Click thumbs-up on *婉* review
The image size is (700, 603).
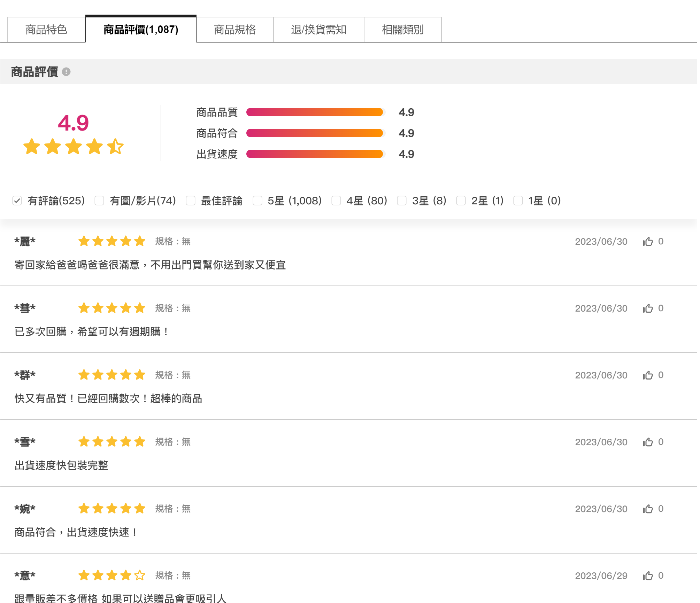(648, 509)
